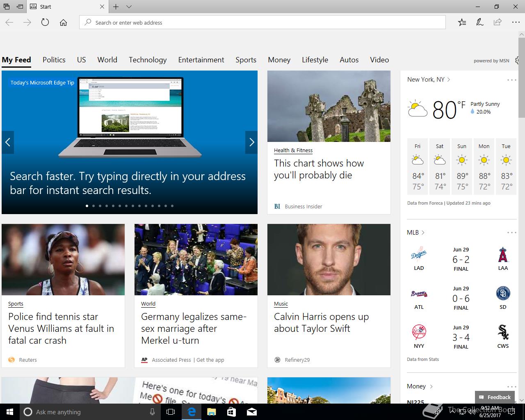Viewport: 525px width, 420px height.
Task: Expand the MLB scores section
Action: 415,233
